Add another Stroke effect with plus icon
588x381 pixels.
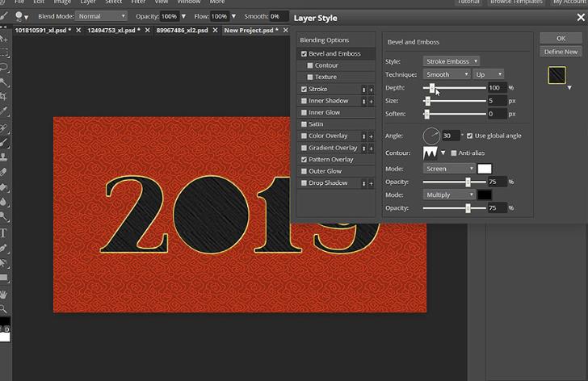(x=372, y=89)
